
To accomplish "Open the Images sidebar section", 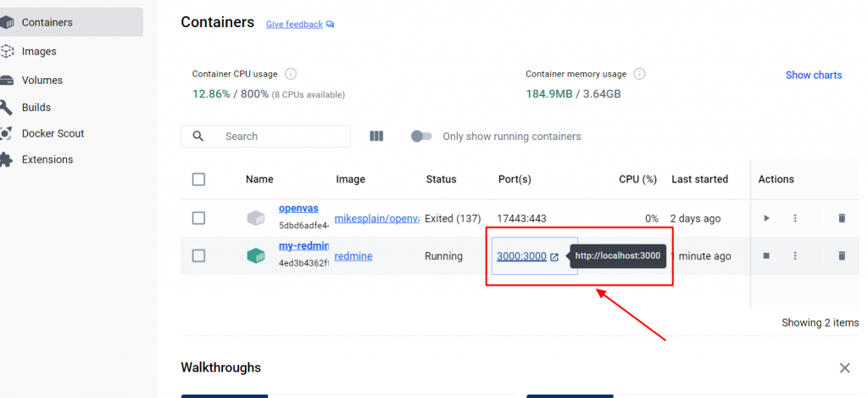I will coord(39,51).
